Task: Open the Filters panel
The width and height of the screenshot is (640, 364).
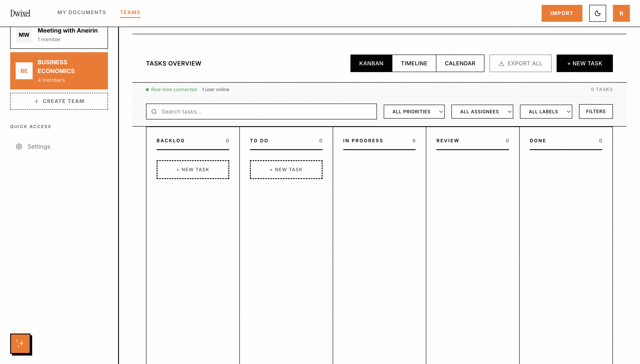Action: pos(595,111)
